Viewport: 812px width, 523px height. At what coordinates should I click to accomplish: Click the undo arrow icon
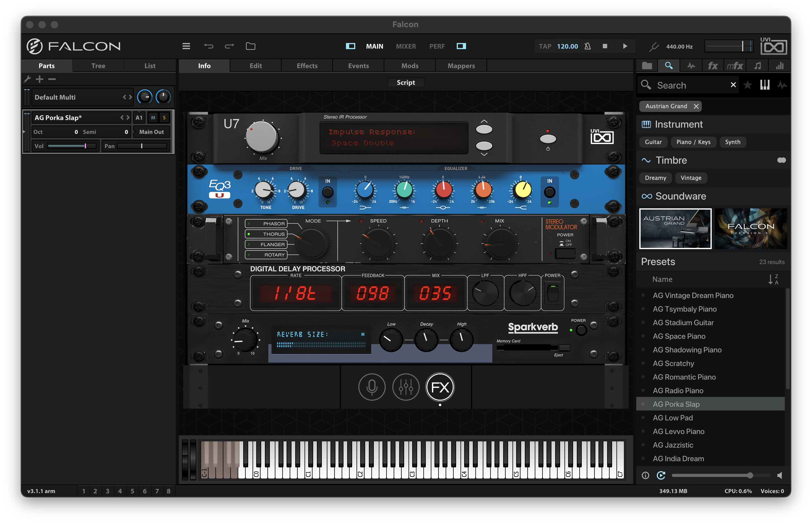pos(208,46)
